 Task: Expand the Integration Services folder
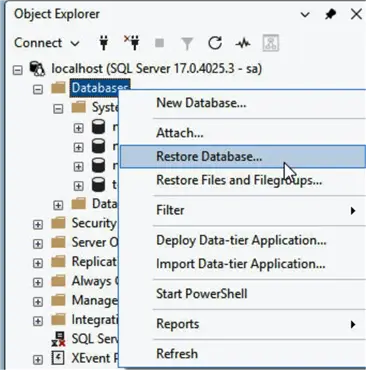coord(38,321)
